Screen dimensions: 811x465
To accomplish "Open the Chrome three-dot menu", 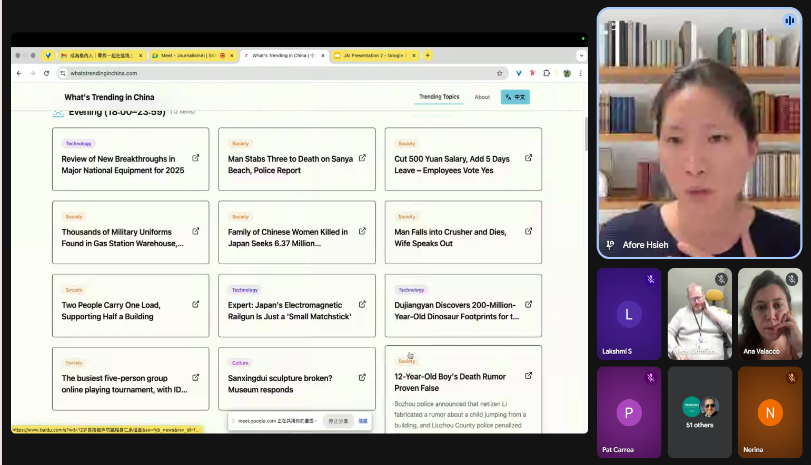I will click(580, 73).
